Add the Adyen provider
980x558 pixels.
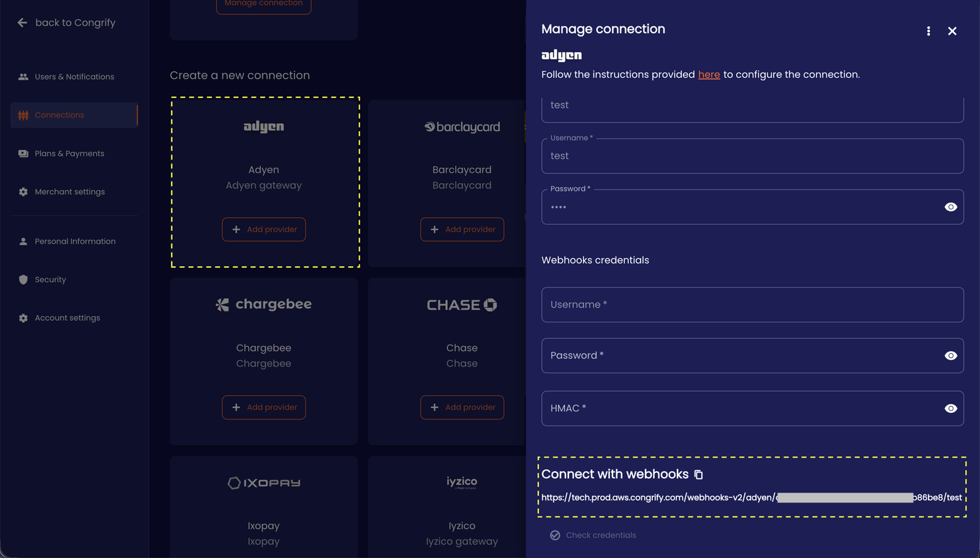(x=264, y=230)
